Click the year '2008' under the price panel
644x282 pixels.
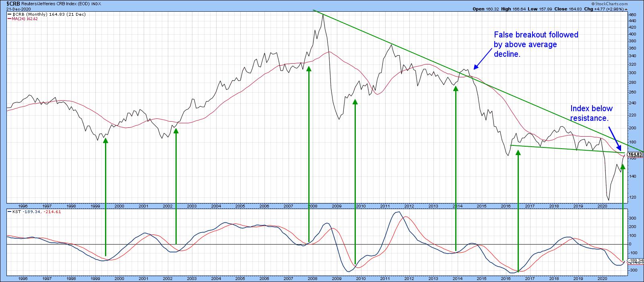313,206
